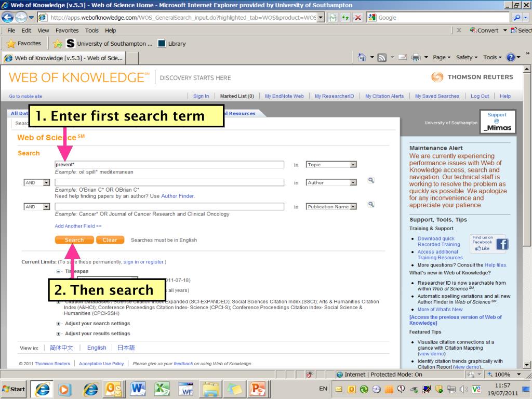Image resolution: width=532 pixels, height=399 pixels.
Task: Click the page vertical scrollbar down arrow
Action: coord(528,365)
